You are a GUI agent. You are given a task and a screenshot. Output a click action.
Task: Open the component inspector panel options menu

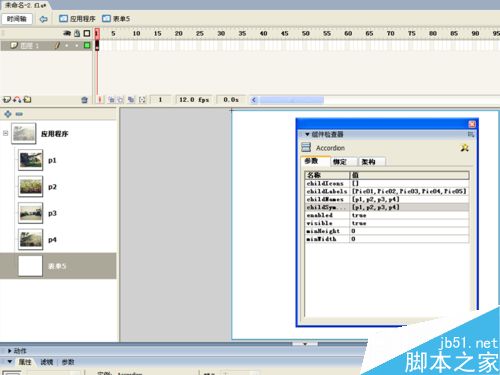(471, 134)
